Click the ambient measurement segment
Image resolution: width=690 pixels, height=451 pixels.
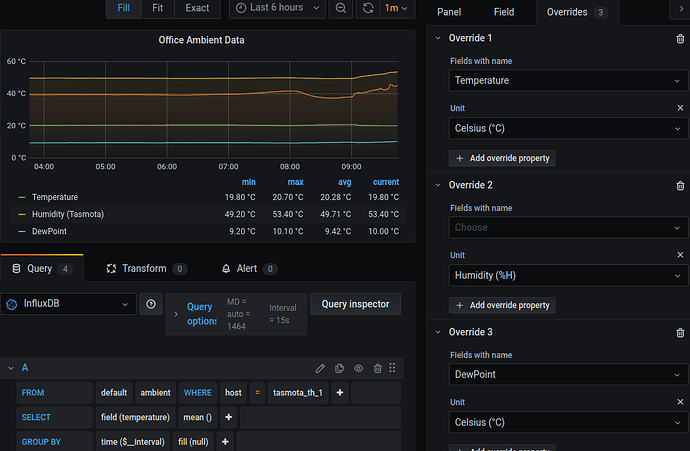[x=155, y=393]
